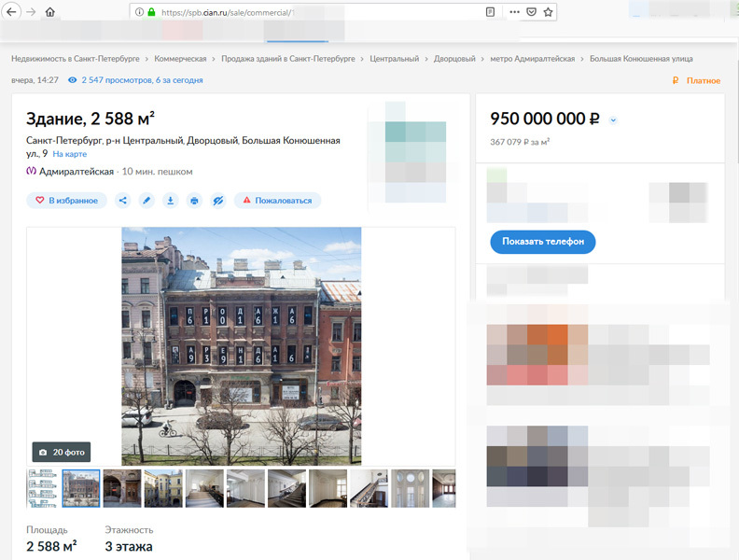
Task: Add listing to В избранное
Action: 66,201
